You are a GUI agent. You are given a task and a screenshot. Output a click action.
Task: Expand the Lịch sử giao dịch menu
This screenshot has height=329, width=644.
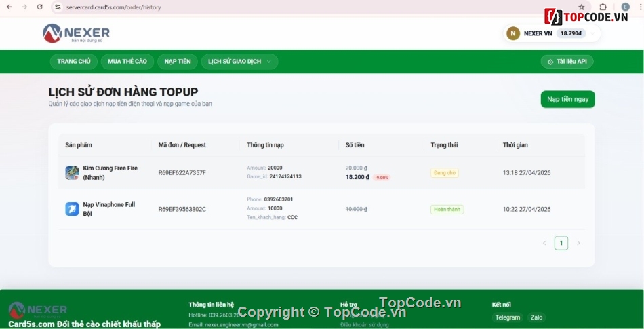[x=239, y=62]
